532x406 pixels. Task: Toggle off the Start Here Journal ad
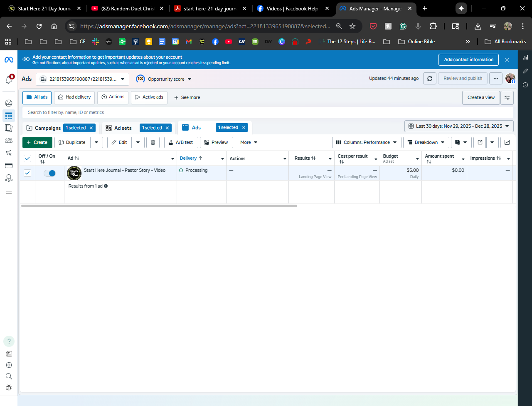pos(49,173)
